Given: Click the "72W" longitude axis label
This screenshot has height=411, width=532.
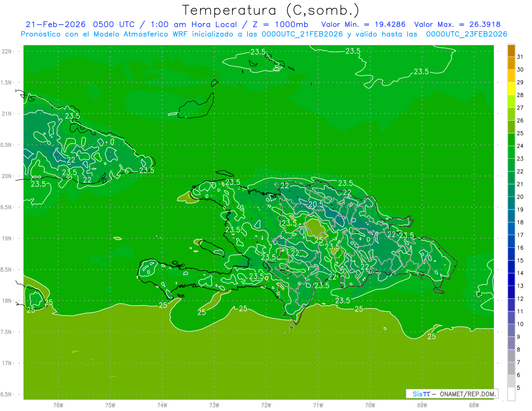Looking at the screenshot, I should coord(266,405).
